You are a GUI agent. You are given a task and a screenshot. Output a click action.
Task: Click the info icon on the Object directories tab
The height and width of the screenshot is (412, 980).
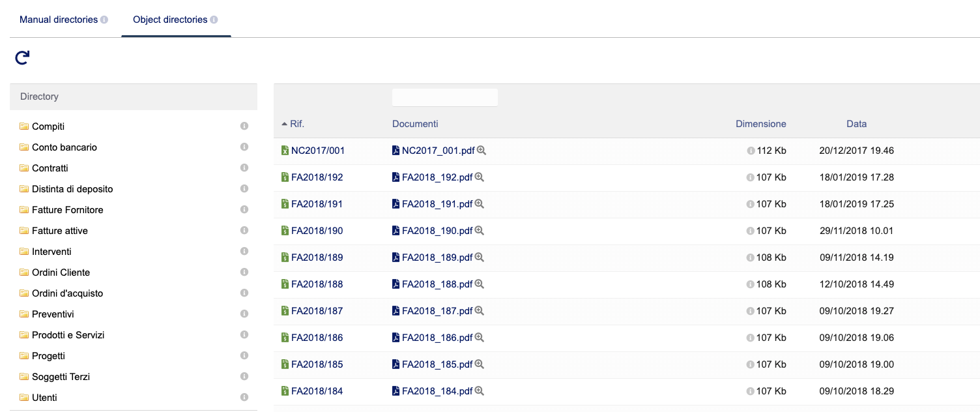[214, 20]
